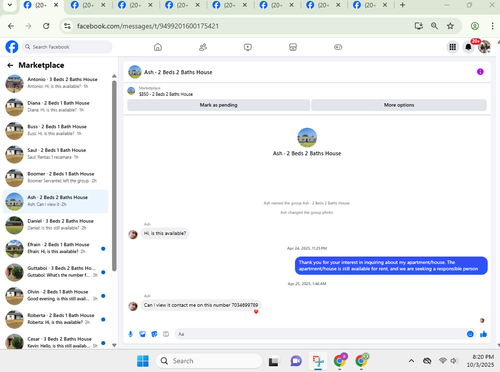Open the volume icon in system tray
This screenshot has width=500, height=372.
coord(453,361)
